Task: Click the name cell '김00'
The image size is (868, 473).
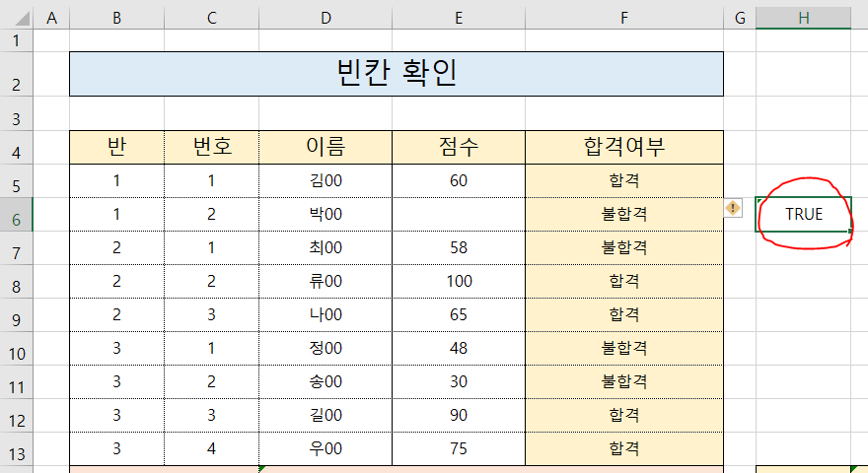Action: pyautogui.click(x=325, y=181)
